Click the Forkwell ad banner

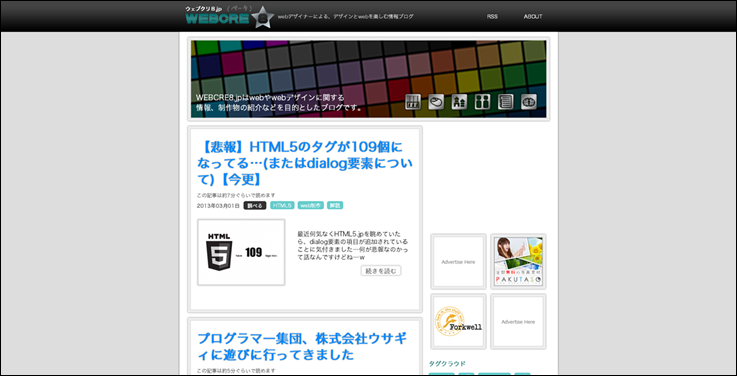click(458, 321)
